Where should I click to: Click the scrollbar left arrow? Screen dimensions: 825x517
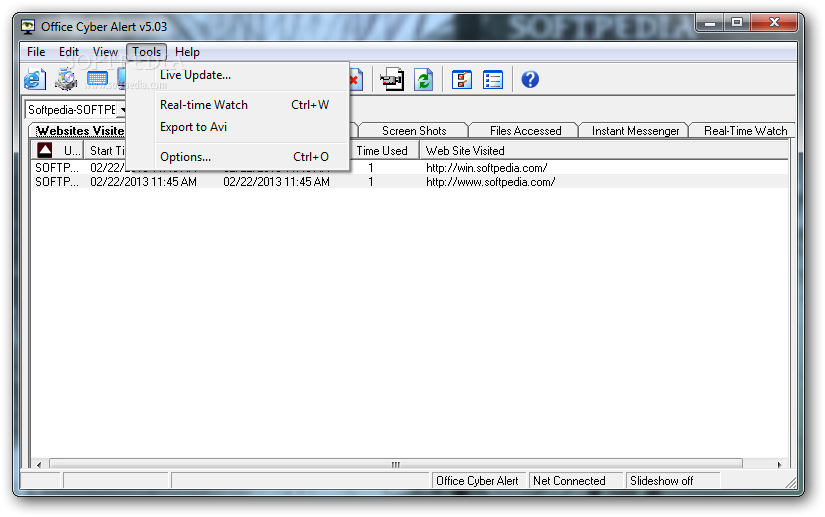tap(39, 464)
